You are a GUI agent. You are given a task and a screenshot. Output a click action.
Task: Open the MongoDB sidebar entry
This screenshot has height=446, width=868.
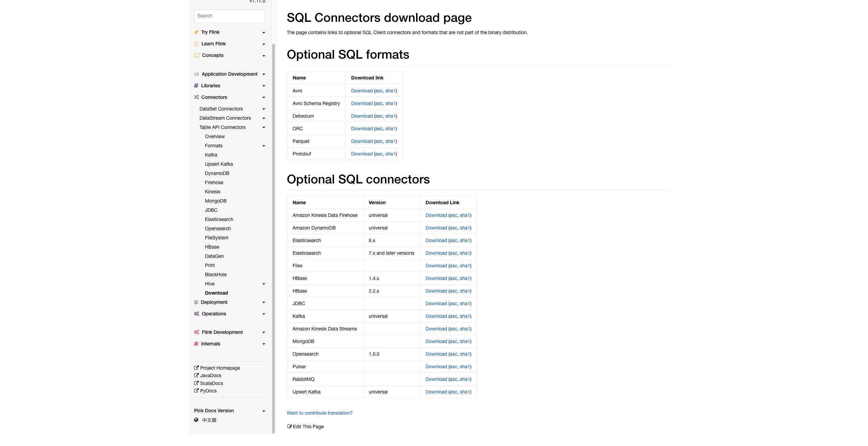coord(216,201)
